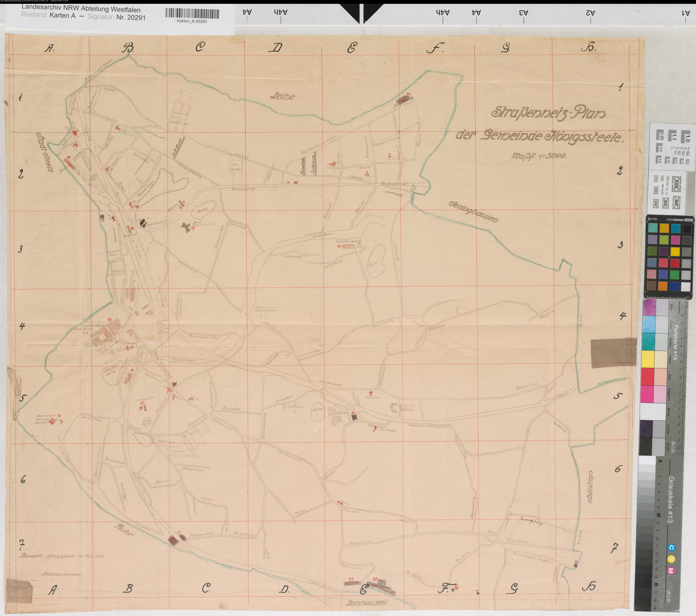Screen dimensions: 696x616
Task: Click the 'Signatur: Nr. 20291' text
Action: pyautogui.click(x=117, y=17)
